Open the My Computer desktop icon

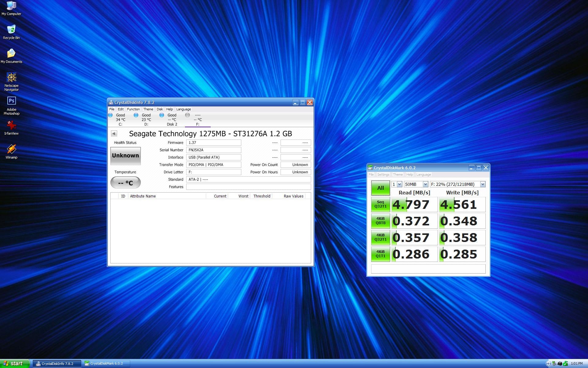click(11, 8)
